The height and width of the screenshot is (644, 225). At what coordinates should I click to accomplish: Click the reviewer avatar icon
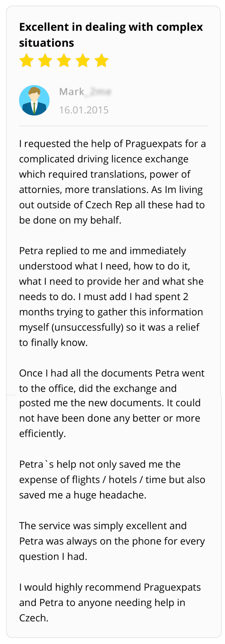coord(34,100)
